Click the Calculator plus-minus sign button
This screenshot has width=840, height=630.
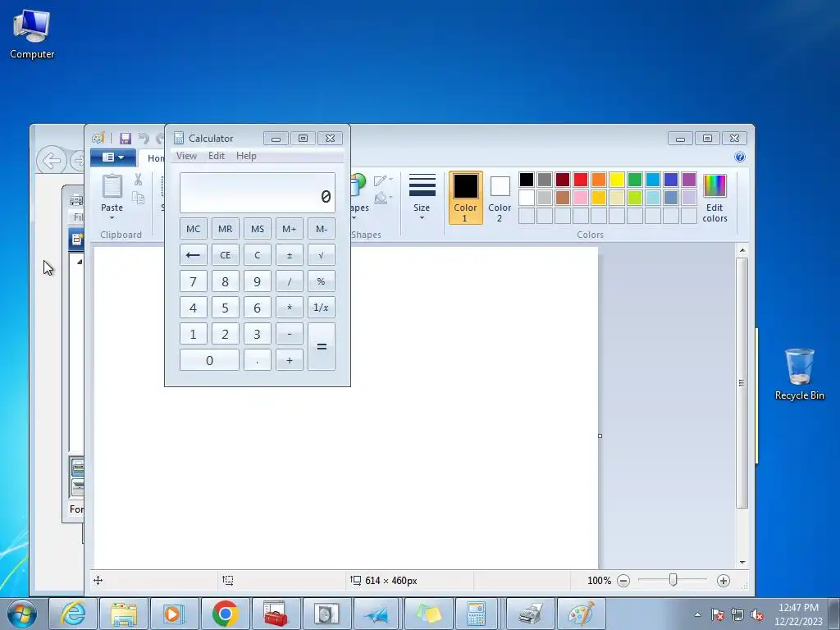pyautogui.click(x=290, y=255)
